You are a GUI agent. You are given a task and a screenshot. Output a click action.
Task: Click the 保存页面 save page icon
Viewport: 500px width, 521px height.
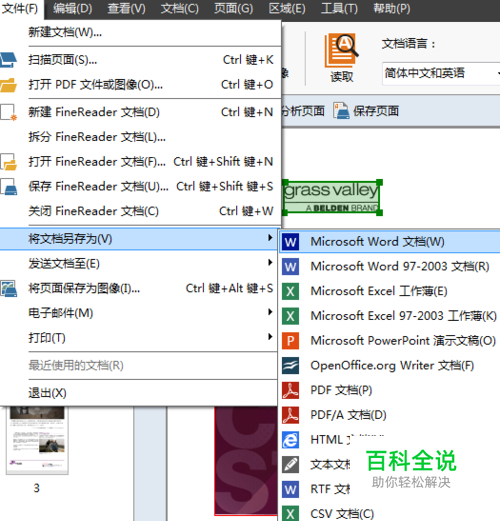[341, 111]
